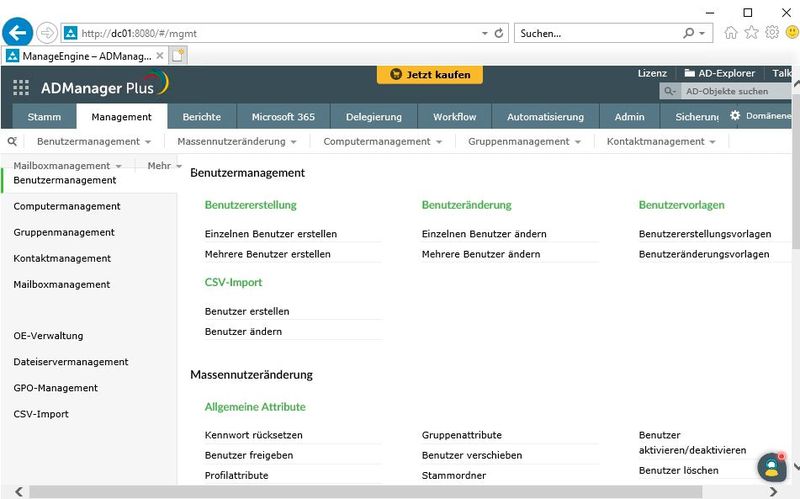
Task: Select Kontaktmanagement in left sidebar
Action: 62,258
